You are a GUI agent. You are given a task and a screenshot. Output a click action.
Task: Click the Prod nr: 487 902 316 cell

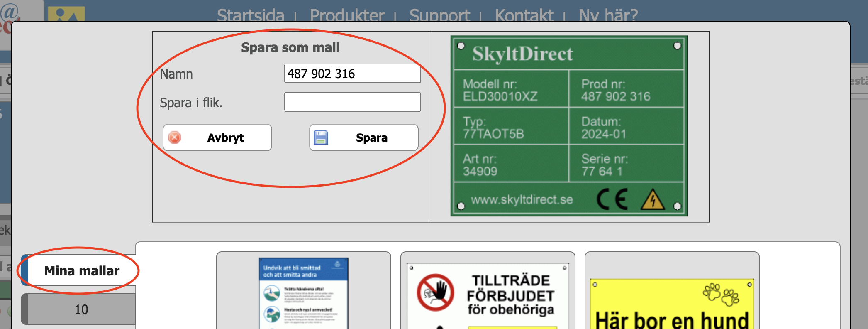(x=626, y=89)
